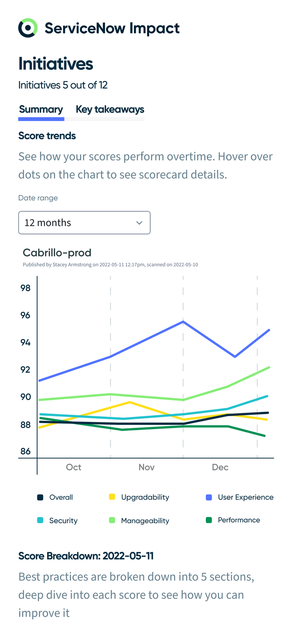Screen dimensions: 292x644
Task: Open the 12 months date range dropdown
Action: tap(84, 222)
